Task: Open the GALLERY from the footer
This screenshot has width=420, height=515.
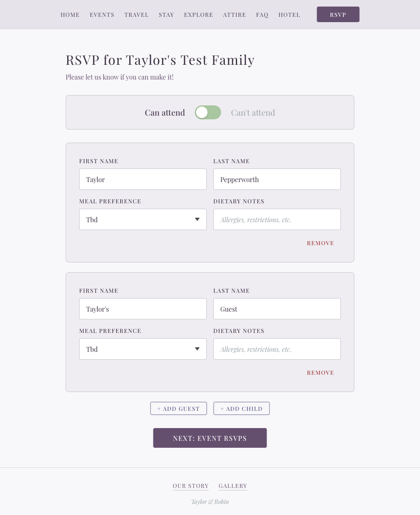Action: click(x=233, y=485)
